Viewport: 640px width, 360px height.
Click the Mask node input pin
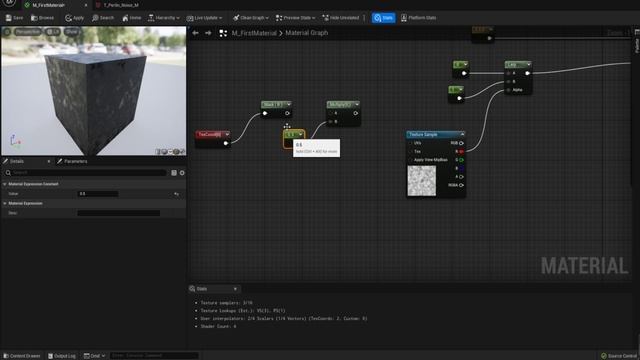click(265, 113)
